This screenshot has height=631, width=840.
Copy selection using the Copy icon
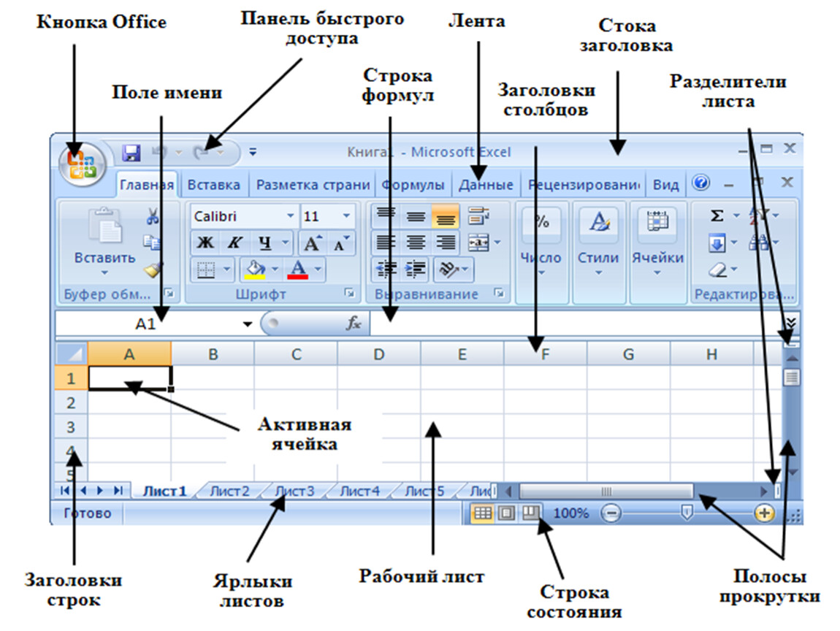pos(152,242)
